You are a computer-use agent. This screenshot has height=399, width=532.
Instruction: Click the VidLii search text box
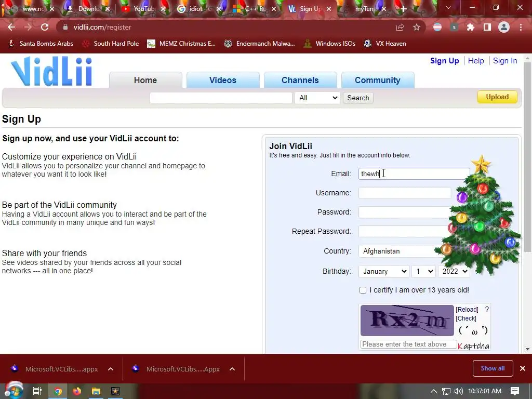tap(221, 98)
